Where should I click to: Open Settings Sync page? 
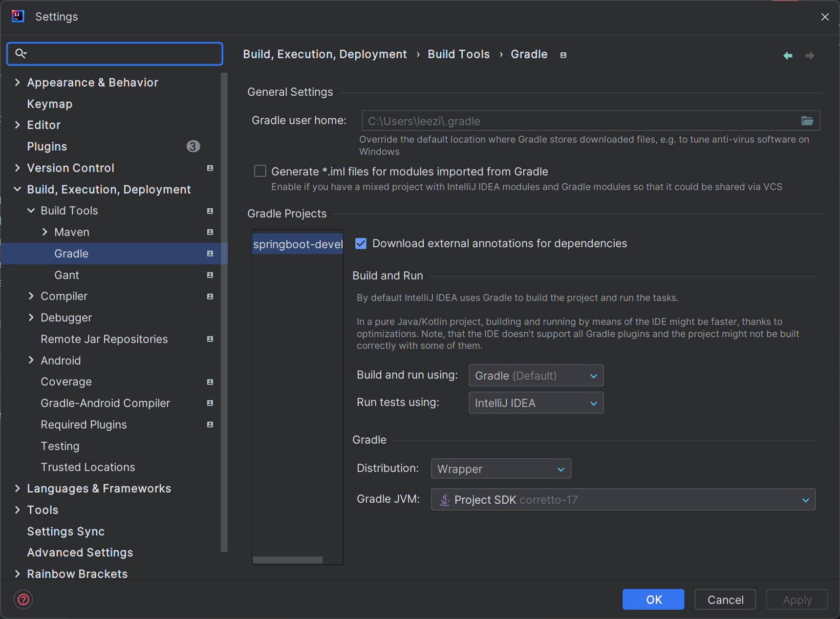(x=66, y=532)
